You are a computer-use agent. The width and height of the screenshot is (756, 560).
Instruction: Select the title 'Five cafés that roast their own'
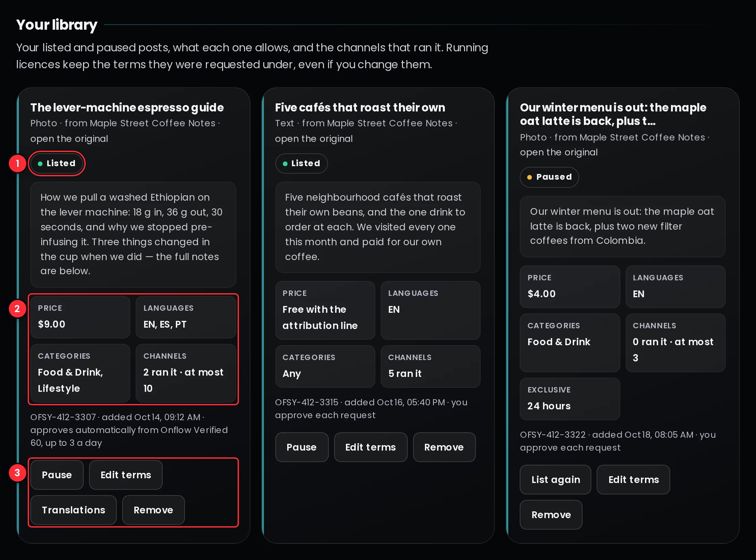360,107
